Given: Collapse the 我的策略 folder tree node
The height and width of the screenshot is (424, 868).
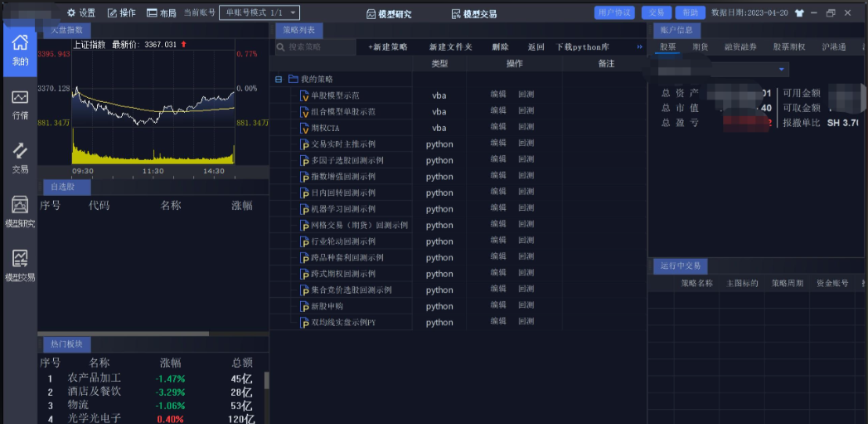Looking at the screenshot, I should point(279,80).
